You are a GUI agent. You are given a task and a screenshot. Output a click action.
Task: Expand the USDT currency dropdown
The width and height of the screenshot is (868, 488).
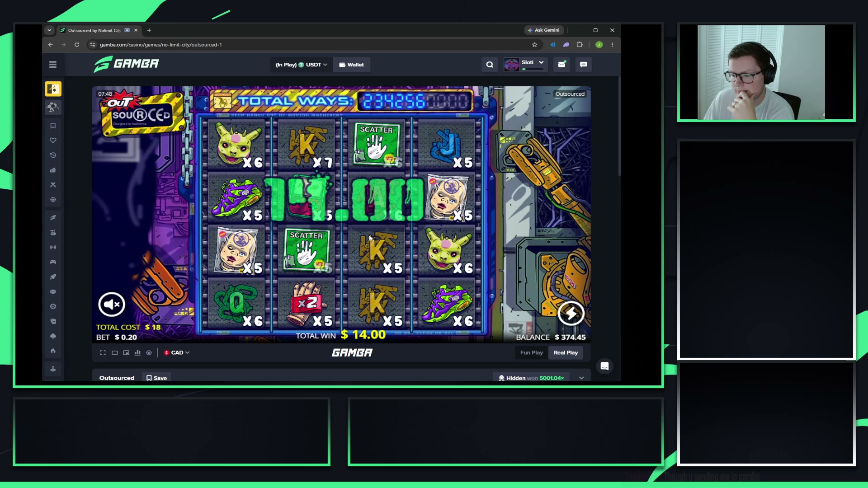pos(301,65)
